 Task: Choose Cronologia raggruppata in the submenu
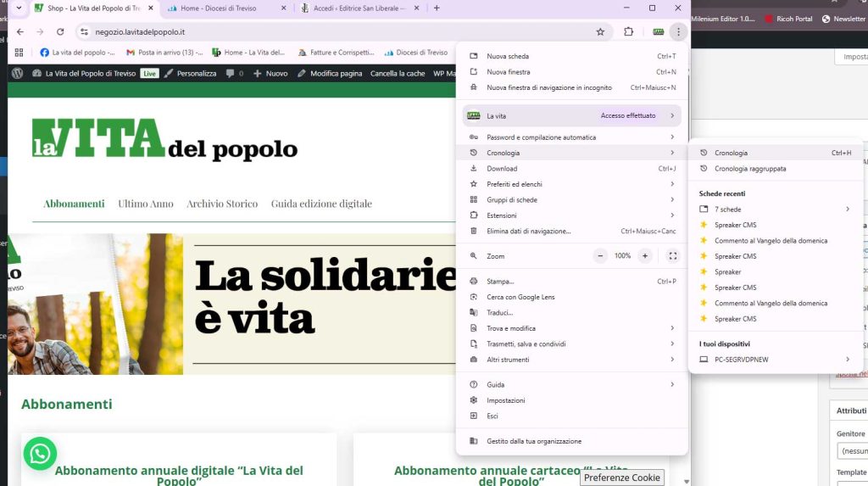click(750, 169)
